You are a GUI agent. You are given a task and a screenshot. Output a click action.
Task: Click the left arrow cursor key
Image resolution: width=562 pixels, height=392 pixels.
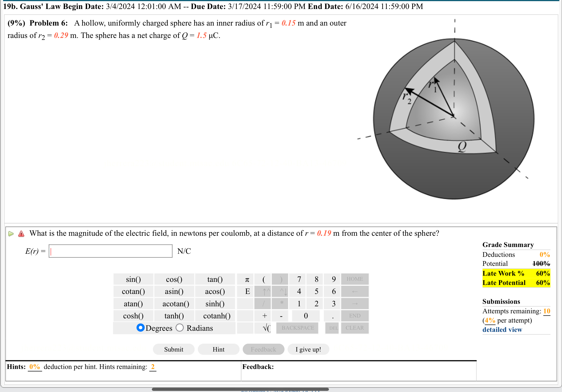click(355, 291)
